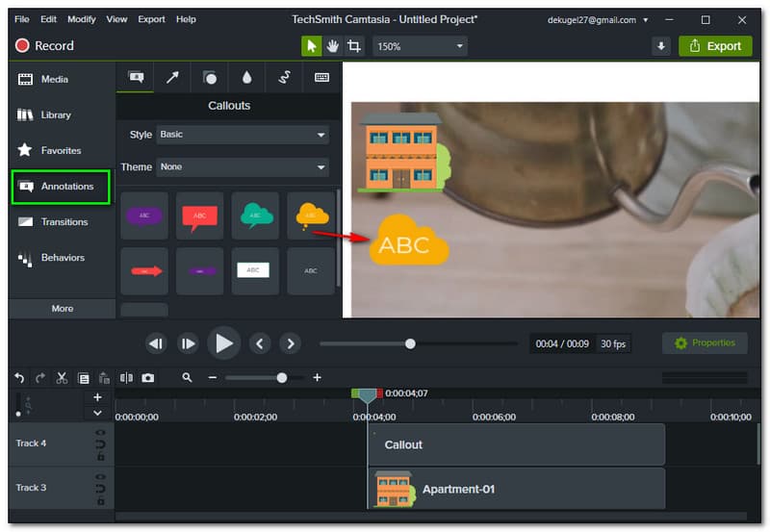Click the timeline zoom slider handle
The width and height of the screenshot is (770, 532).
pyautogui.click(x=282, y=378)
